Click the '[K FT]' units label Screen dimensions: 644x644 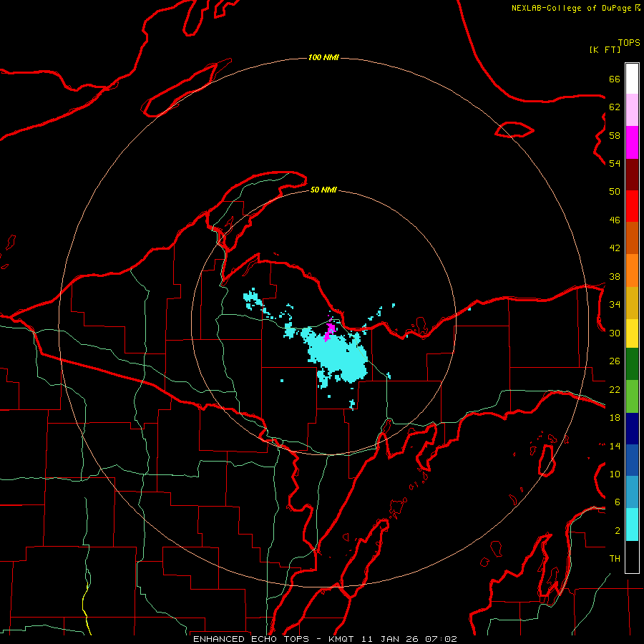(x=605, y=49)
